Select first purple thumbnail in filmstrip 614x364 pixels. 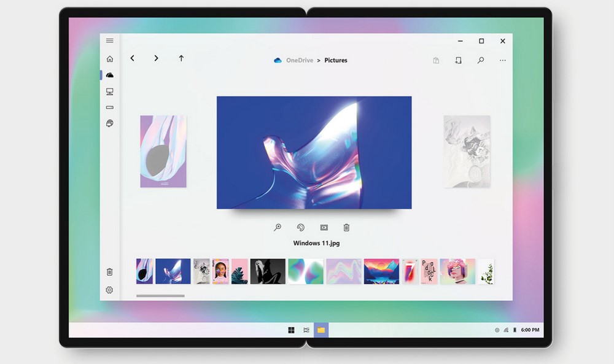(x=144, y=271)
